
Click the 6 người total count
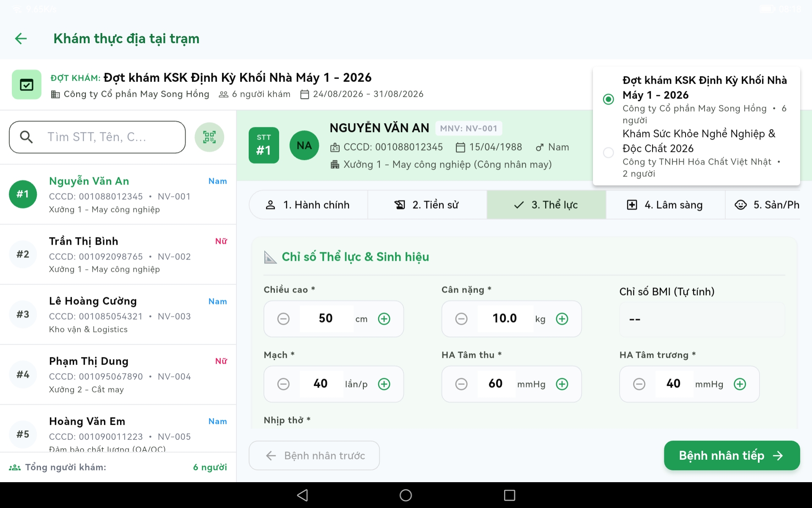[x=210, y=467]
